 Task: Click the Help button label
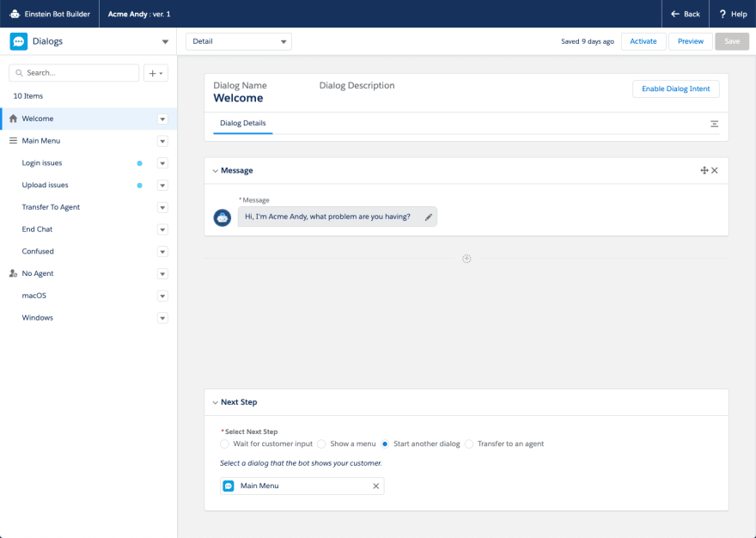(739, 14)
